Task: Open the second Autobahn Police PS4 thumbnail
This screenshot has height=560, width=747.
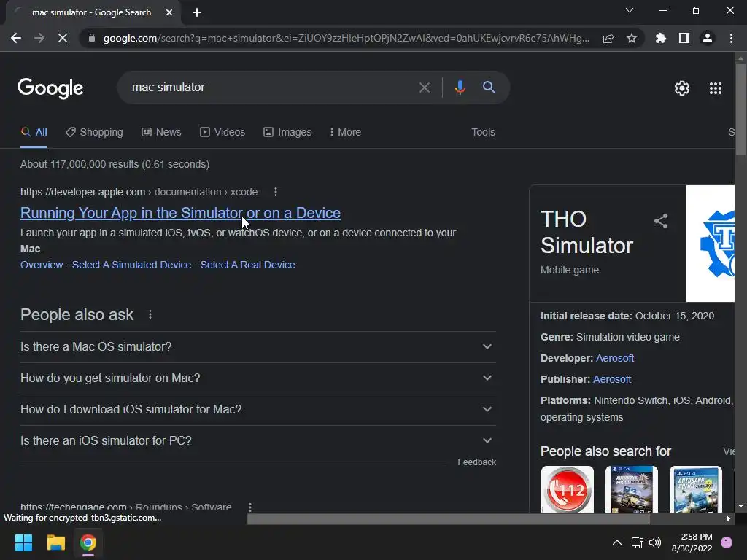Action: tap(695, 489)
